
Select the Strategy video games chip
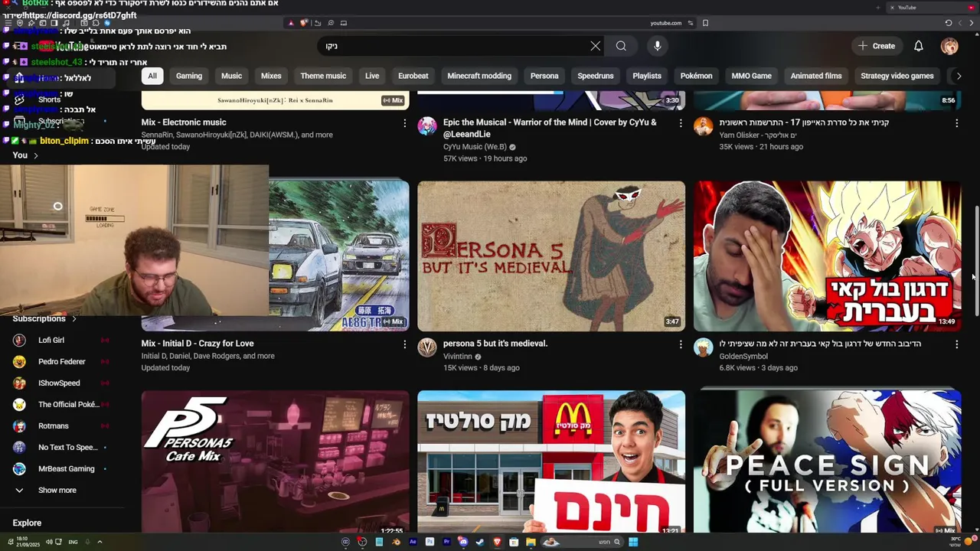(x=897, y=76)
